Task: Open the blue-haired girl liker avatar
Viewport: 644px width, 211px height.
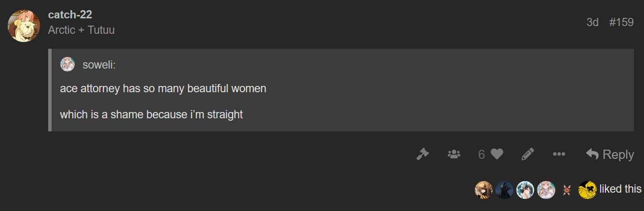Action: pos(525,190)
